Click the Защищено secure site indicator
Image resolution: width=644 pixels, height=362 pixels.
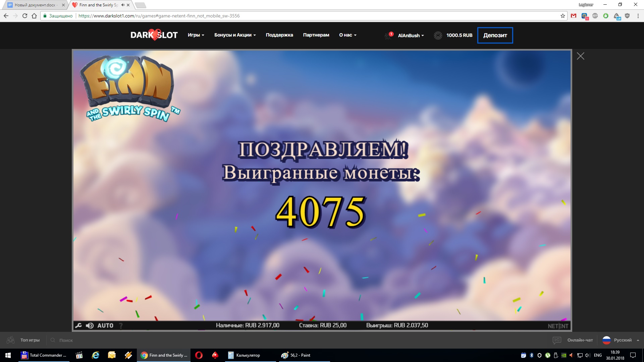point(58,16)
